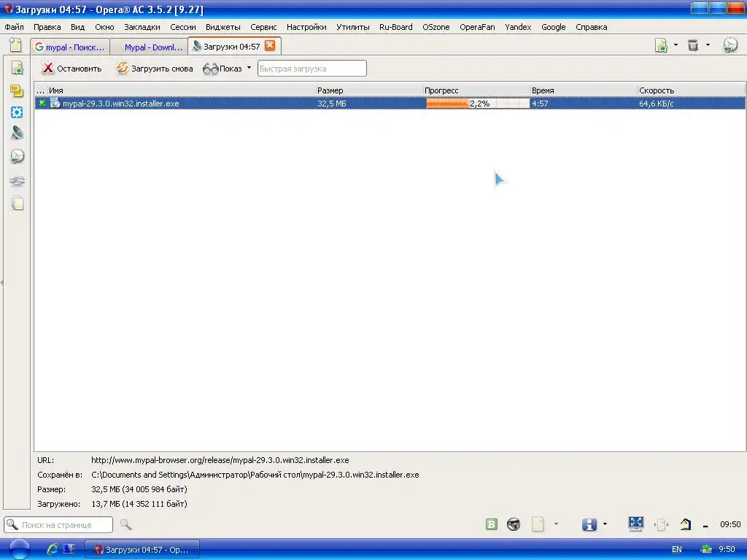Image resolution: width=747 pixels, height=560 pixels.
Task: Open the Настройки menu
Action: coord(306,27)
